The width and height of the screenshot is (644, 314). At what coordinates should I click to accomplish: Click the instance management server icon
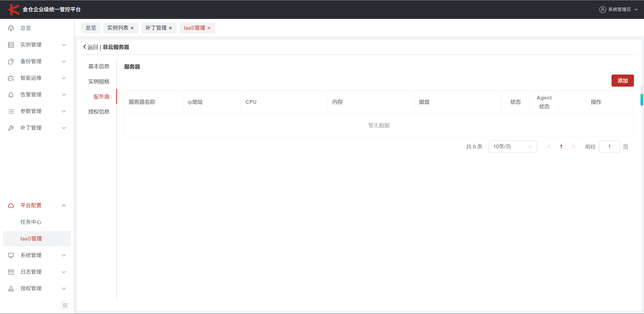tap(11, 45)
